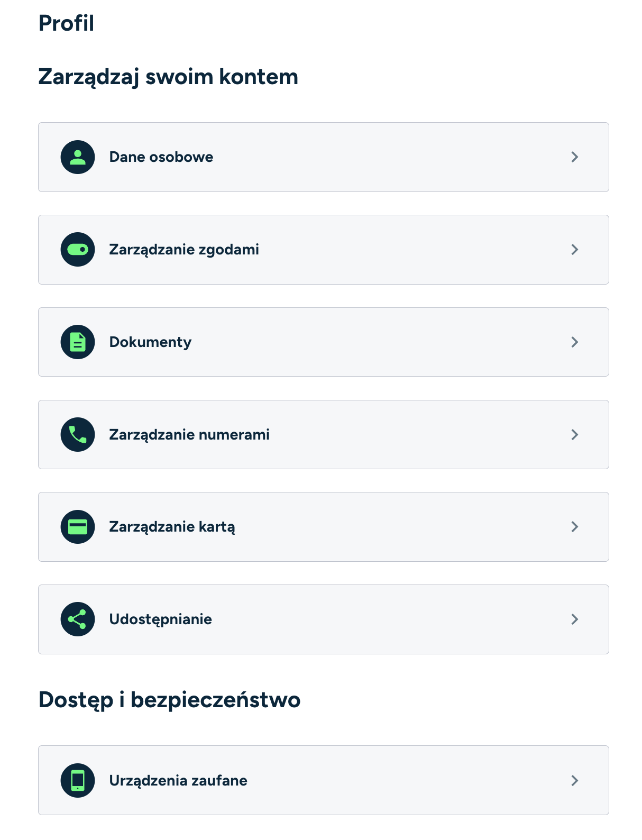This screenshot has height=840, width=642.
Task: Go to the Udostępnianie text label
Action: 160,619
